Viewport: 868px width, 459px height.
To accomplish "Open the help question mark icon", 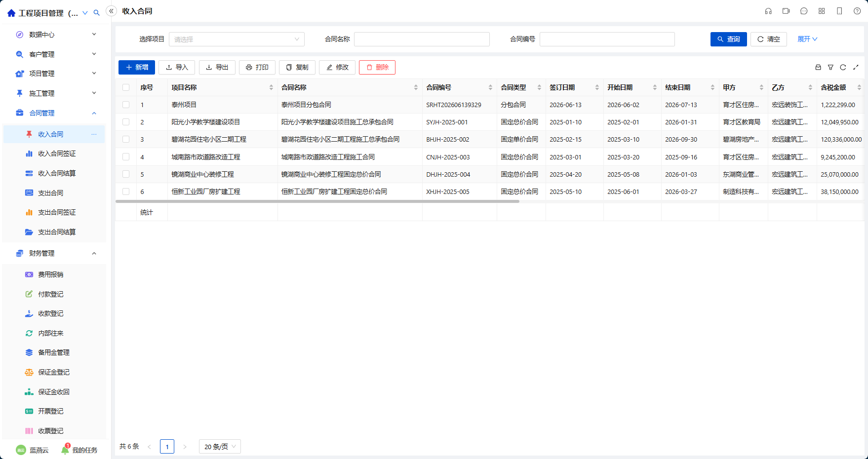I will (x=857, y=11).
